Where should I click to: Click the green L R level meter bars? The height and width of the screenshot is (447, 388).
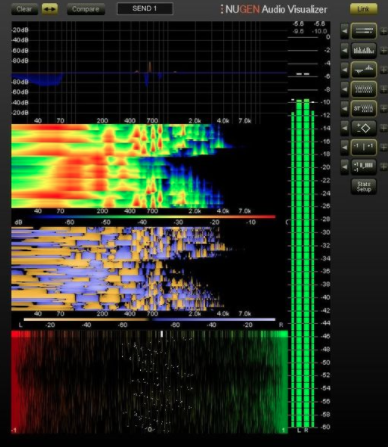[x=303, y=263]
